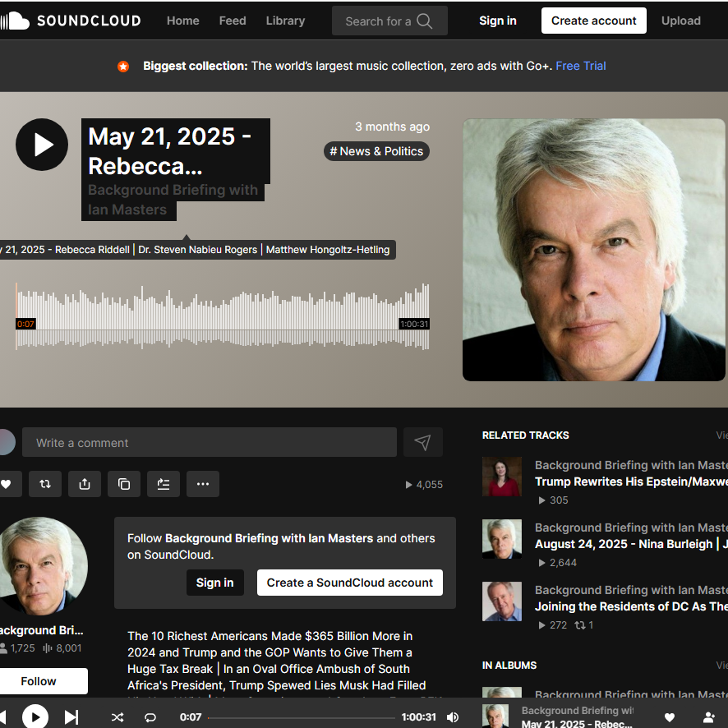Open the share dialog for this track
Viewport: 728px width, 728px height.
pyautogui.click(x=85, y=484)
